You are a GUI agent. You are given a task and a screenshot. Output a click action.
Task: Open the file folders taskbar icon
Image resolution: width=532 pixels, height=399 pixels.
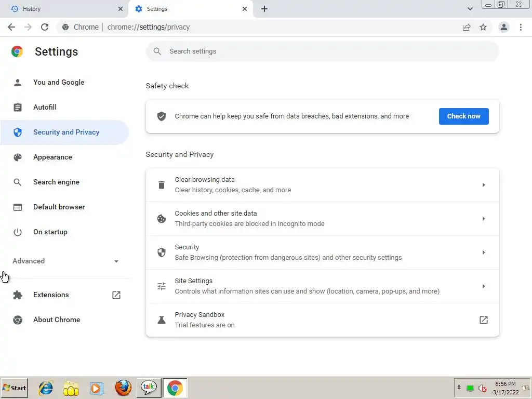point(71,388)
